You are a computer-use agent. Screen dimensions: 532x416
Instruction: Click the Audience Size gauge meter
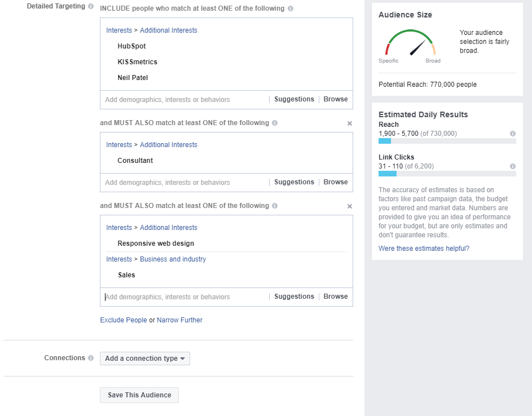(x=410, y=43)
